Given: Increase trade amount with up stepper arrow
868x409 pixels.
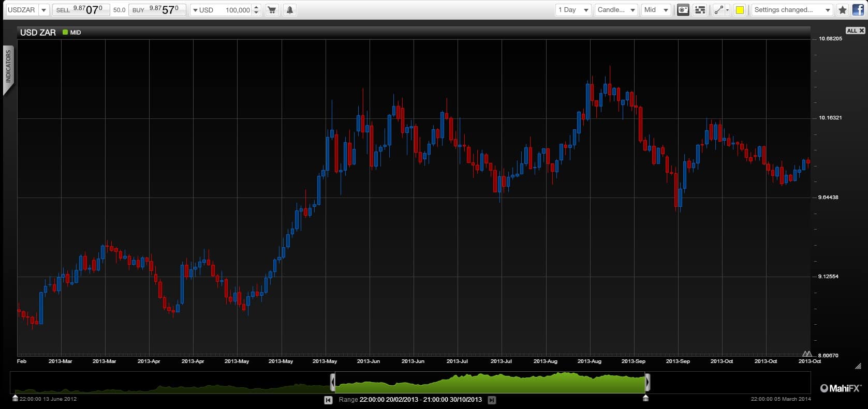Looking at the screenshot, I should (x=256, y=7).
